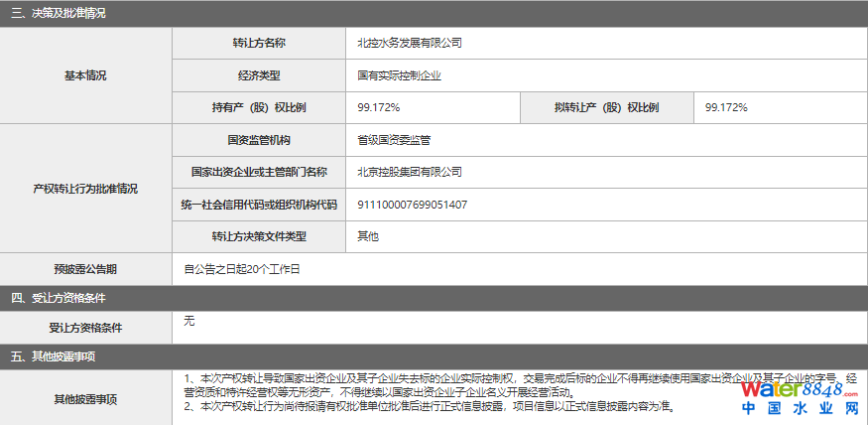Click the 无 value under 受让方资格条件
Image resolution: width=868 pixels, height=425 pixels.
[188, 321]
